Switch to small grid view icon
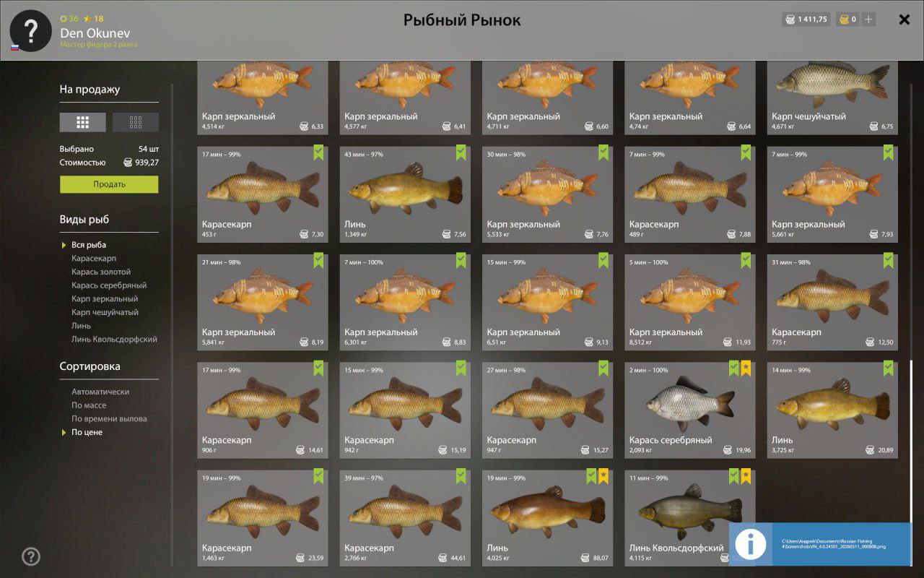 tap(136, 122)
